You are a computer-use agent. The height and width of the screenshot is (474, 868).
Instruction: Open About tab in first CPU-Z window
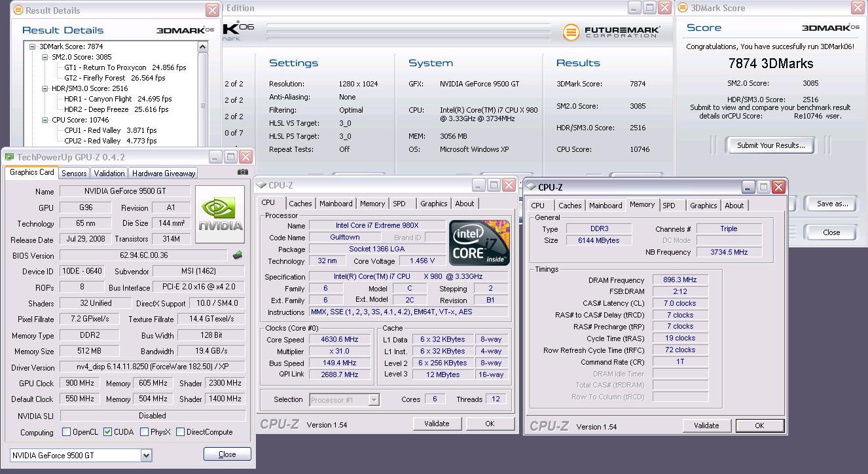(x=465, y=204)
